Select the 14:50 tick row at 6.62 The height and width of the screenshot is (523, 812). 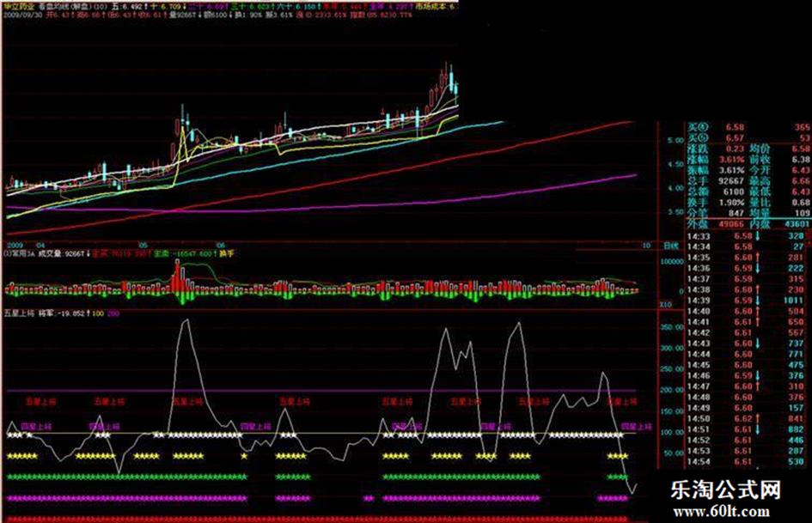point(746,418)
